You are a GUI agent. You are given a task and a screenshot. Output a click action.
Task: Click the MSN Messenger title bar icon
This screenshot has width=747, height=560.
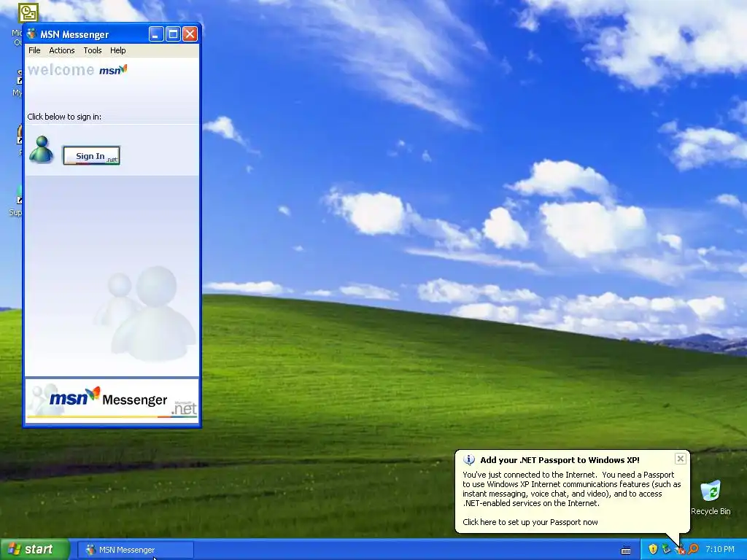pyautogui.click(x=31, y=34)
